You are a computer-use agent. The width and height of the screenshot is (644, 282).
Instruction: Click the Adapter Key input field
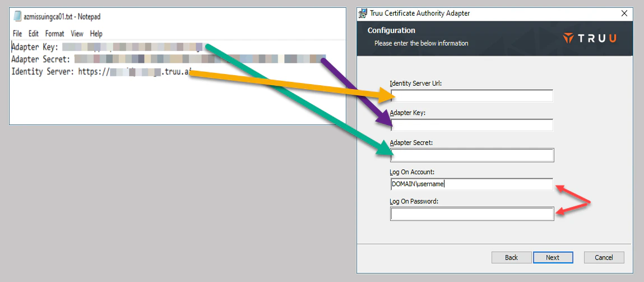[471, 125]
